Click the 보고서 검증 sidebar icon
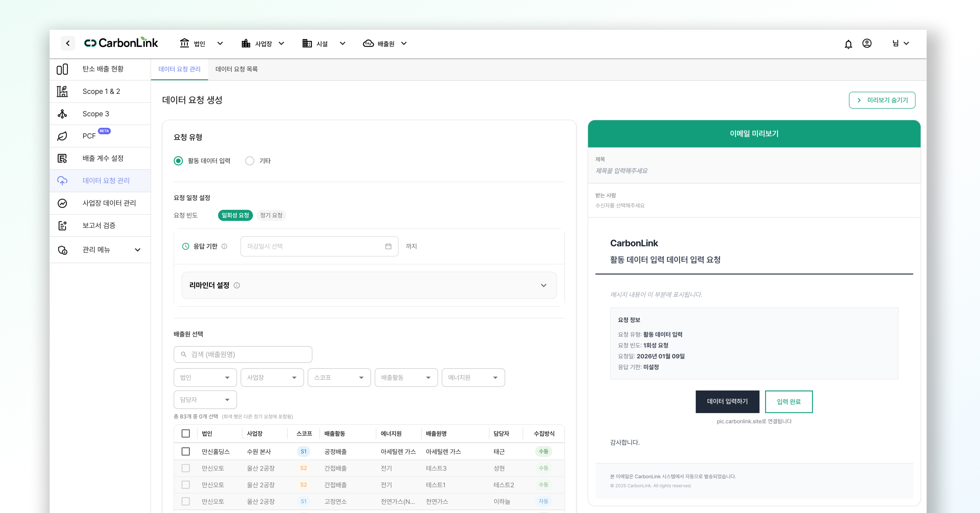The image size is (980, 513). tap(62, 226)
